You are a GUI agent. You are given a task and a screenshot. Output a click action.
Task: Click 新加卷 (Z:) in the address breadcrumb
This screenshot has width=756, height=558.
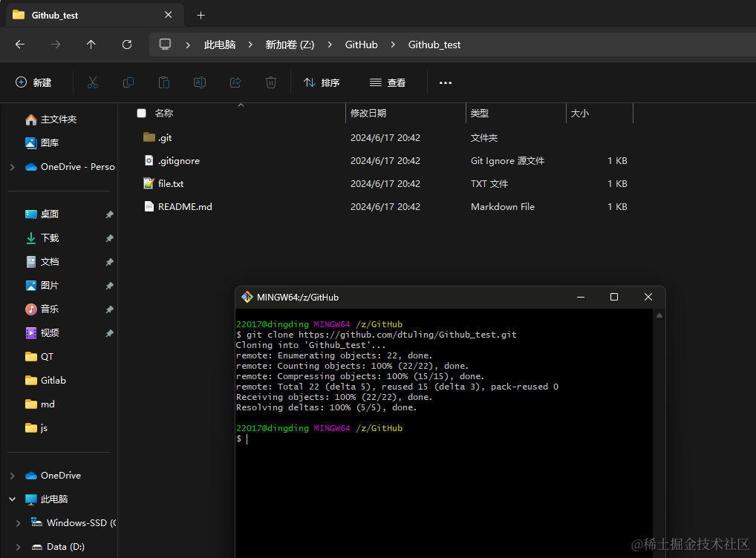point(290,45)
